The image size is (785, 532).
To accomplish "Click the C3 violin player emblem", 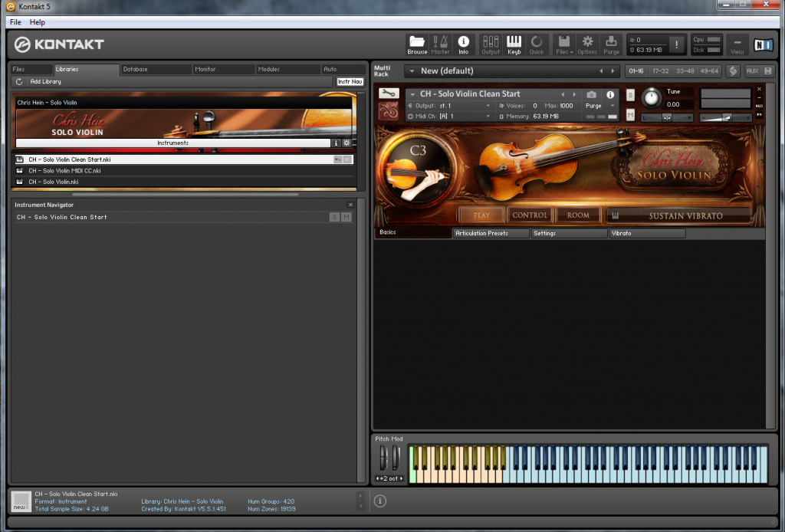I will tap(416, 169).
